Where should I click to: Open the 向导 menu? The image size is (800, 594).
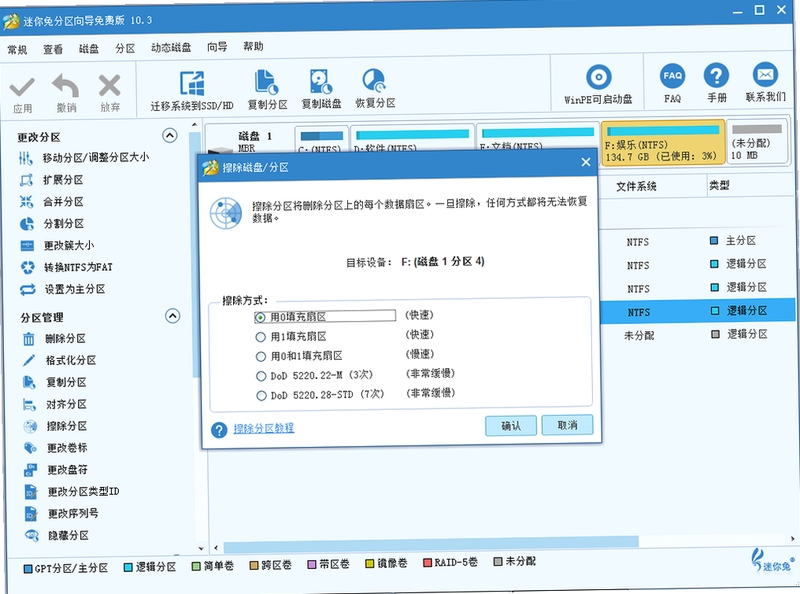pyautogui.click(x=217, y=47)
